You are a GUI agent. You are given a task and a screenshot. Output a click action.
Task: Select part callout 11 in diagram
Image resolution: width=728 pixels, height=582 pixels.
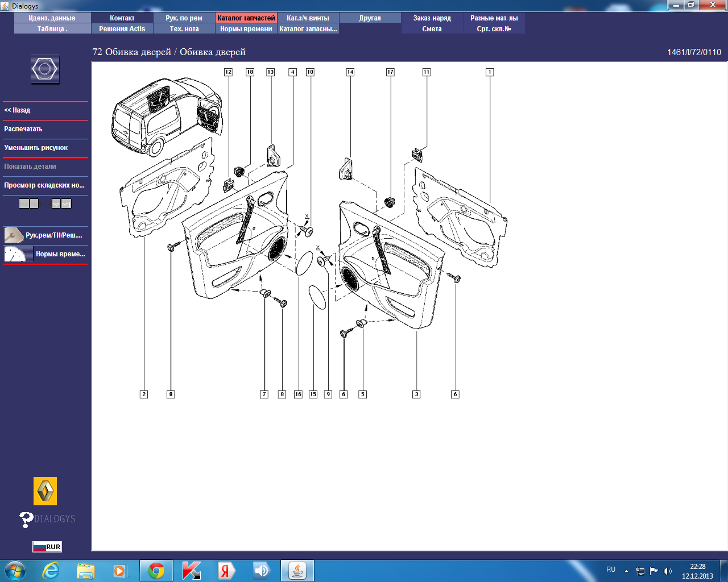[x=427, y=72]
